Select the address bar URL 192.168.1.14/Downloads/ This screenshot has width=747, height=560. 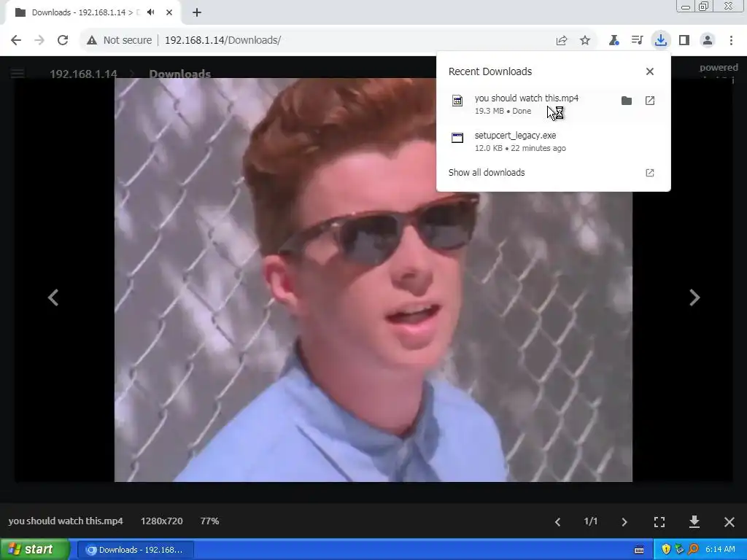pyautogui.click(x=222, y=40)
